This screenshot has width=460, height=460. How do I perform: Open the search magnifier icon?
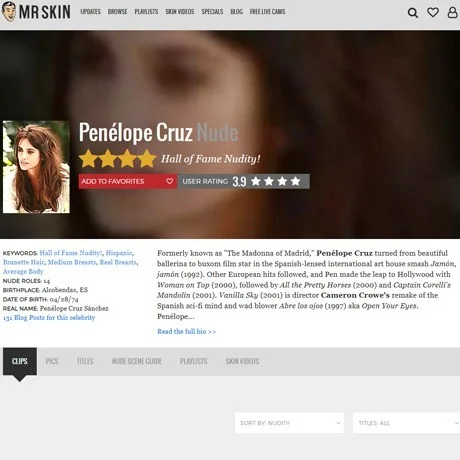pyautogui.click(x=413, y=13)
